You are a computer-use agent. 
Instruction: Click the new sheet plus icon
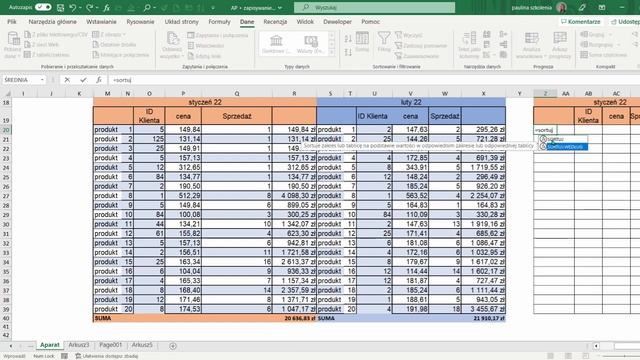[x=173, y=346]
